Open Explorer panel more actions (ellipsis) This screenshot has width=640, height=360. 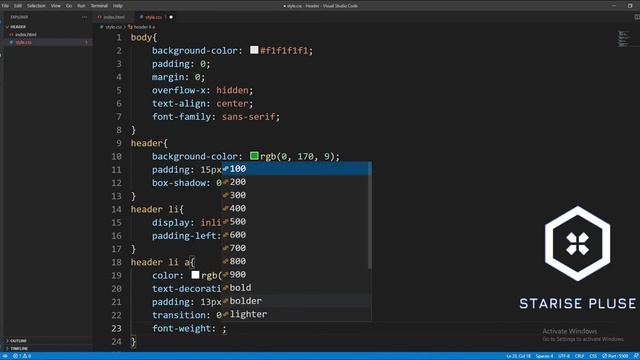[x=84, y=17]
